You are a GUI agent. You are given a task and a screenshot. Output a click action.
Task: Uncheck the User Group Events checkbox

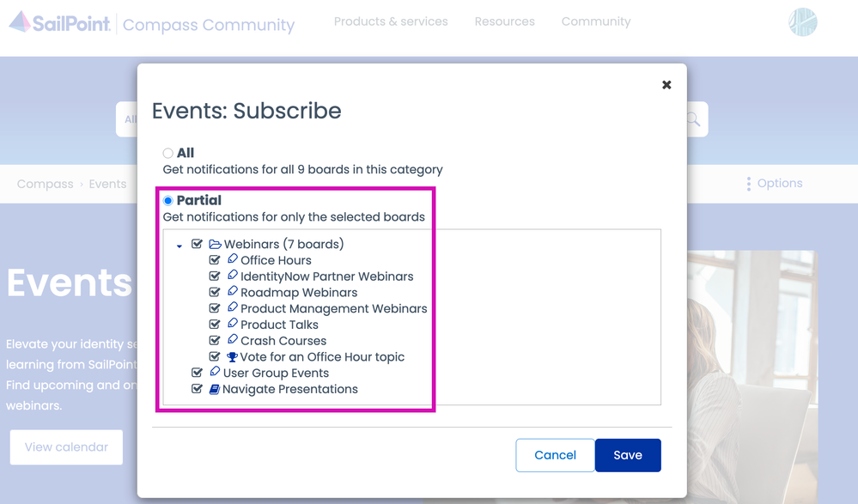pos(198,373)
